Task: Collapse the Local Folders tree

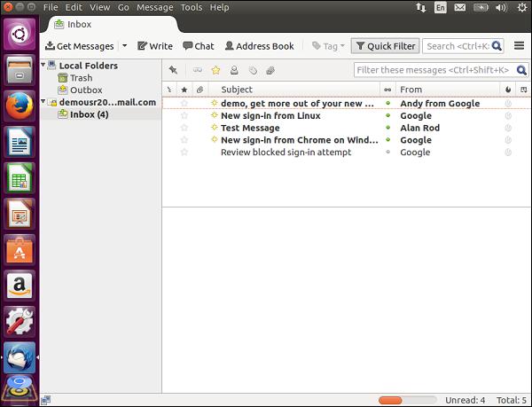Action: tap(43, 66)
